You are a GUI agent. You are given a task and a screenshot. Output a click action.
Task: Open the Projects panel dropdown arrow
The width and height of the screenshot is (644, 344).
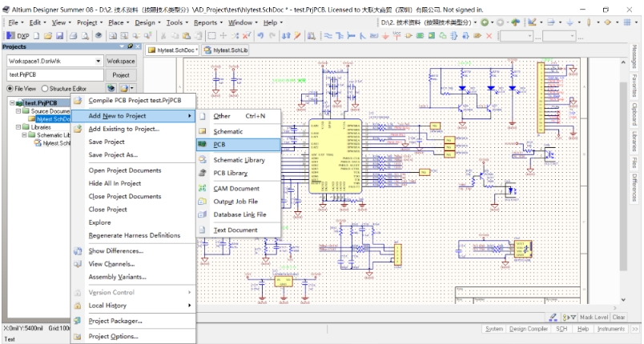click(122, 46)
